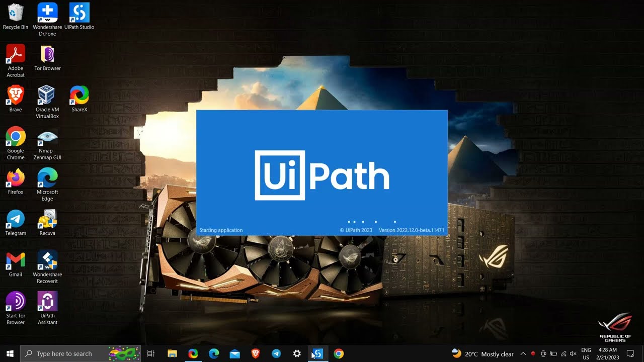Open File Explorer from the taskbar
This screenshot has height=362, width=644.
tap(172, 353)
